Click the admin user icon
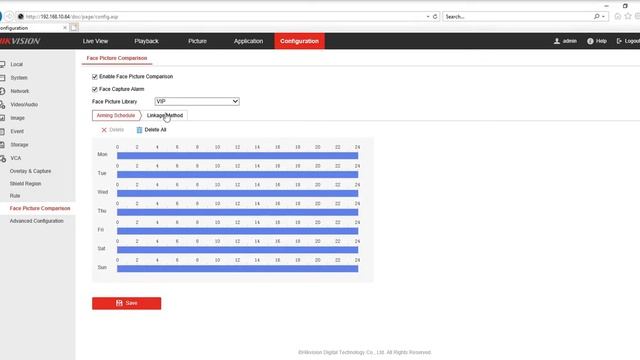The width and height of the screenshot is (640, 360). (557, 41)
